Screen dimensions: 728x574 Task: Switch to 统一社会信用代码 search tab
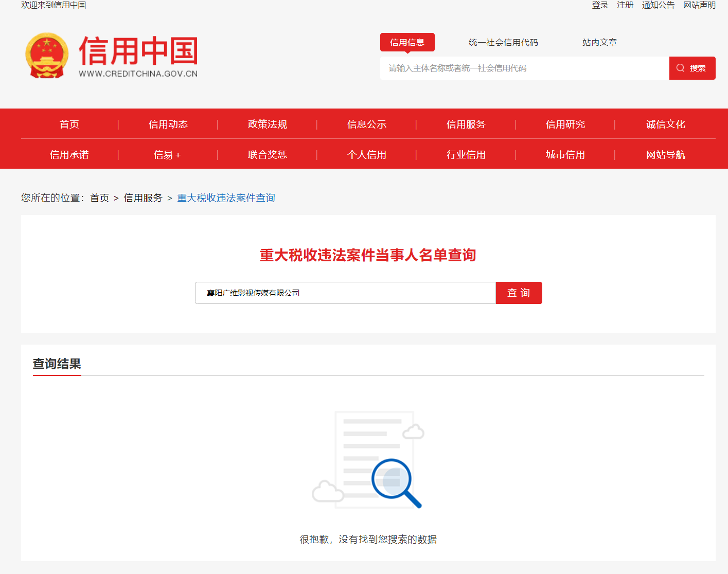(x=503, y=43)
